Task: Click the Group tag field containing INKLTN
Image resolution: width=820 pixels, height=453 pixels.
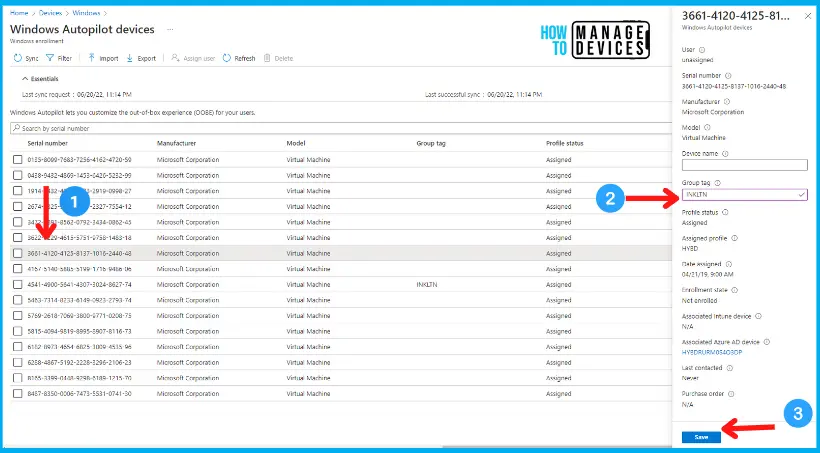Action: point(745,195)
